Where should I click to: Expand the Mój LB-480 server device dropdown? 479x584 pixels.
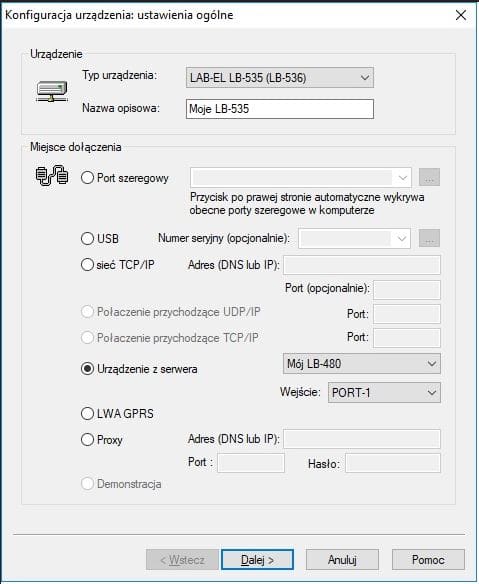click(x=362, y=364)
